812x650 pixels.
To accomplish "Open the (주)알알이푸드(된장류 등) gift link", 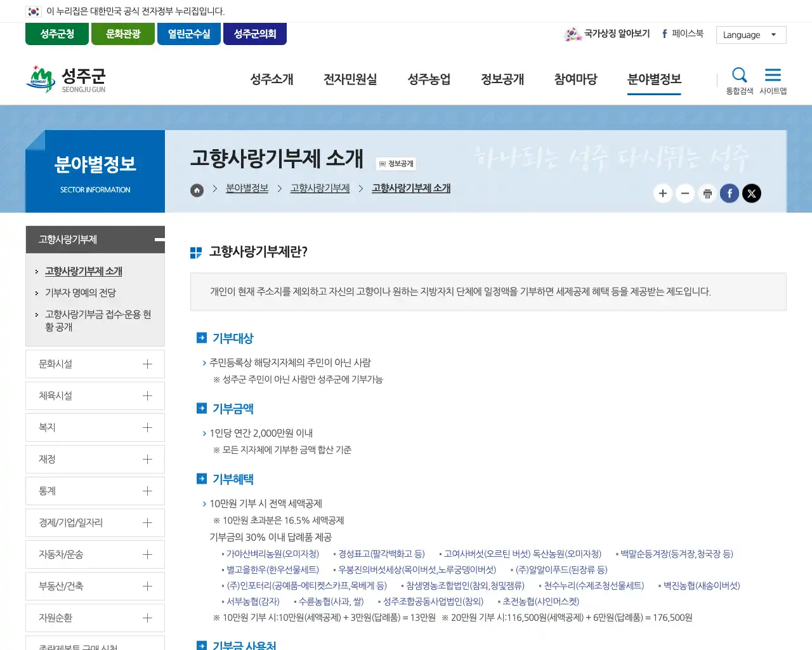I will coord(561,570).
